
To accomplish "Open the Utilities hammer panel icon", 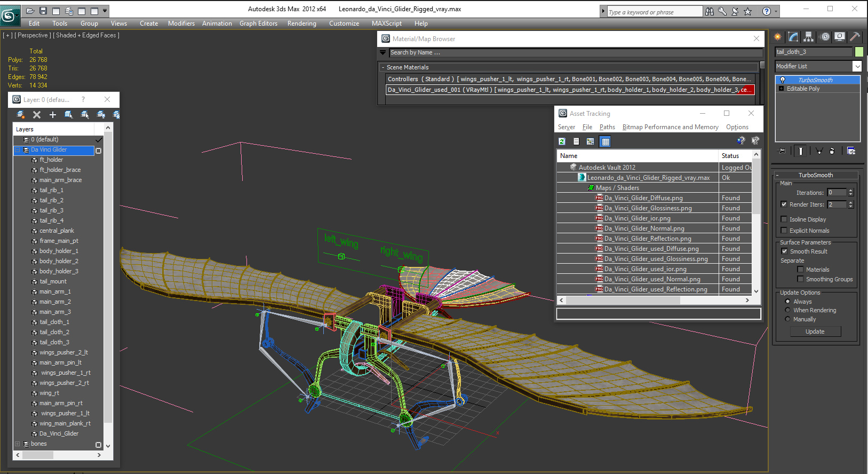I will click(x=855, y=37).
